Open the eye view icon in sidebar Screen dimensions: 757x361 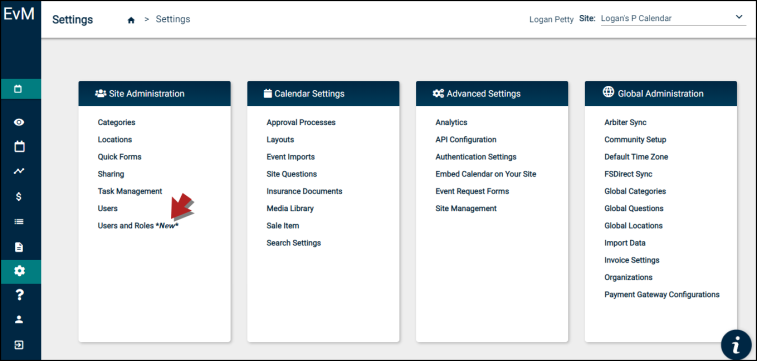coord(19,122)
